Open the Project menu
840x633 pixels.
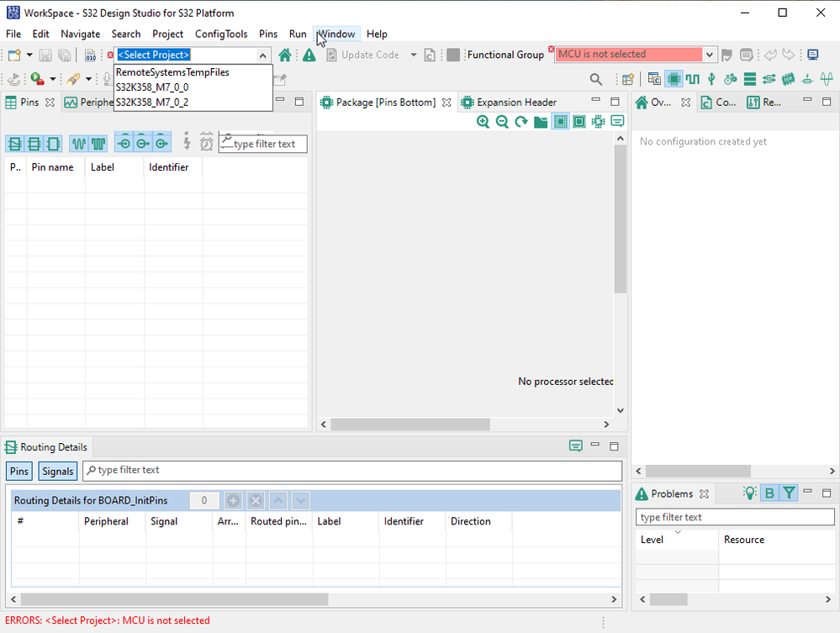[x=167, y=34]
